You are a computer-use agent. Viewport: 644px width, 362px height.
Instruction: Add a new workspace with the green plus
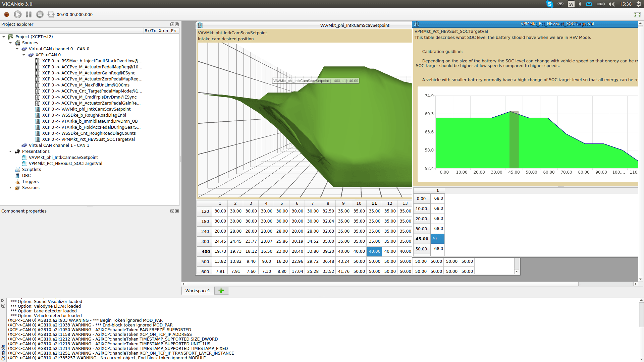pos(221,291)
